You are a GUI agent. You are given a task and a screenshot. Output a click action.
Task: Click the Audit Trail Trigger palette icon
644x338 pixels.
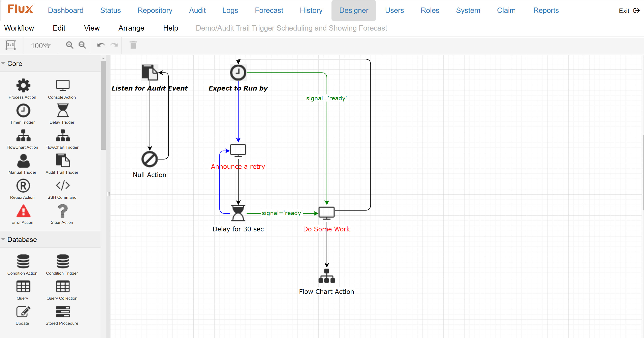pos(63,160)
